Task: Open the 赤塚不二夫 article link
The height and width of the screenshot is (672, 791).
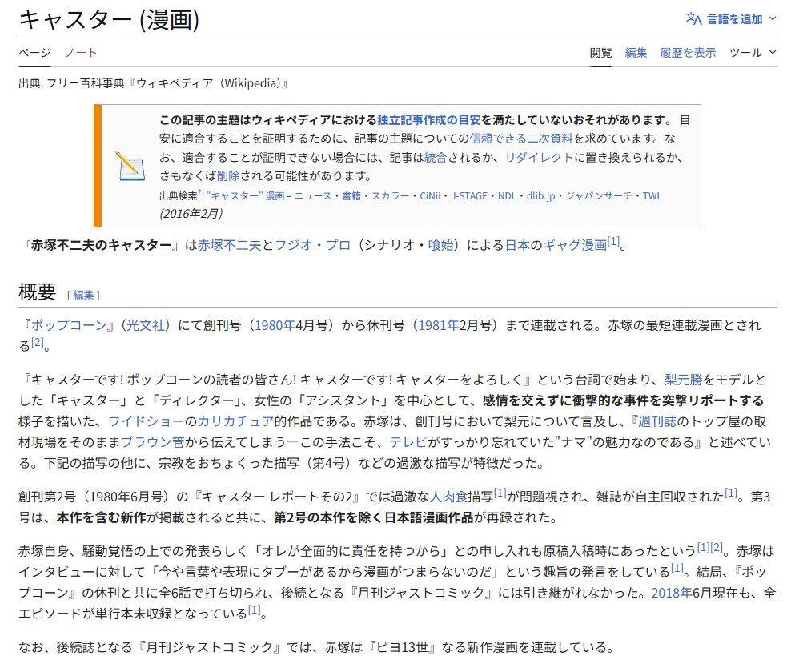Action: (229, 245)
